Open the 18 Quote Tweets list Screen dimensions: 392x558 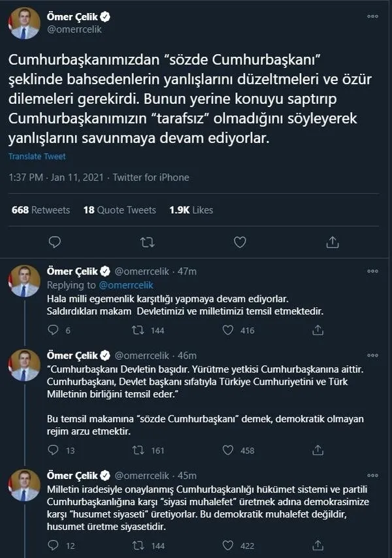120,210
